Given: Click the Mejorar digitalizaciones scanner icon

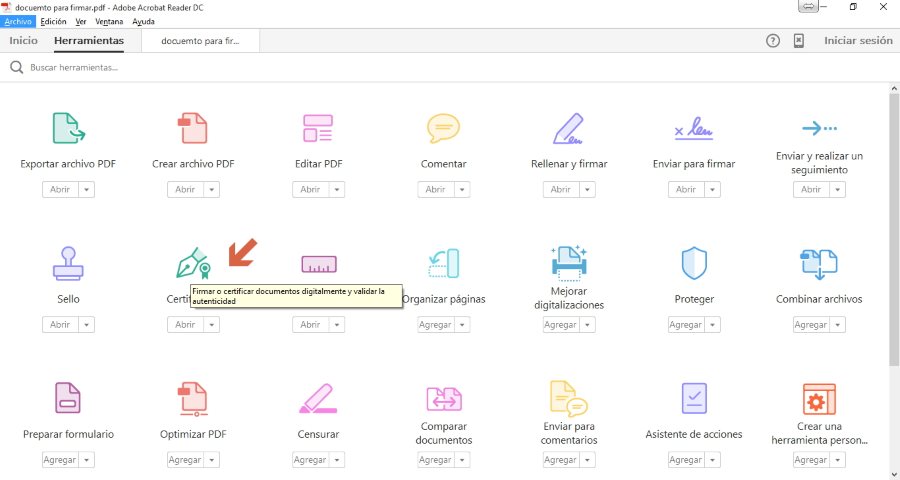Looking at the screenshot, I should pyautogui.click(x=568, y=262).
